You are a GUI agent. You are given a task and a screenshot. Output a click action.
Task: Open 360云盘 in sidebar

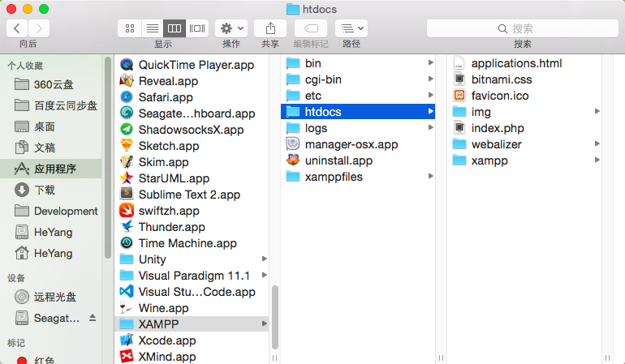[51, 84]
